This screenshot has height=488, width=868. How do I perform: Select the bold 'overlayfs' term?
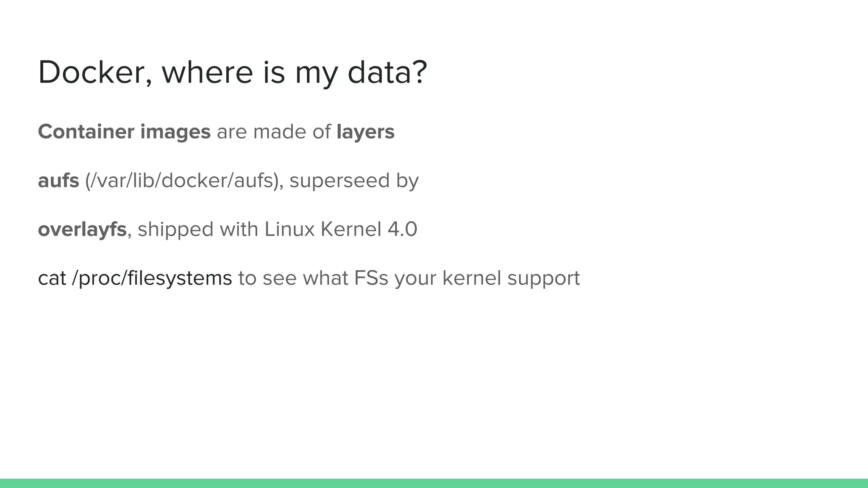[82, 230]
